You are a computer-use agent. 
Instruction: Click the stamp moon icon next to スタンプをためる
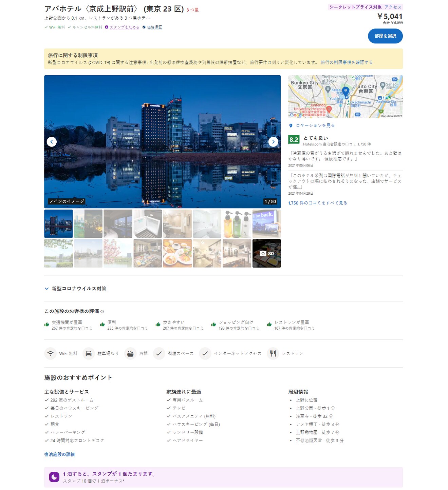click(107, 27)
